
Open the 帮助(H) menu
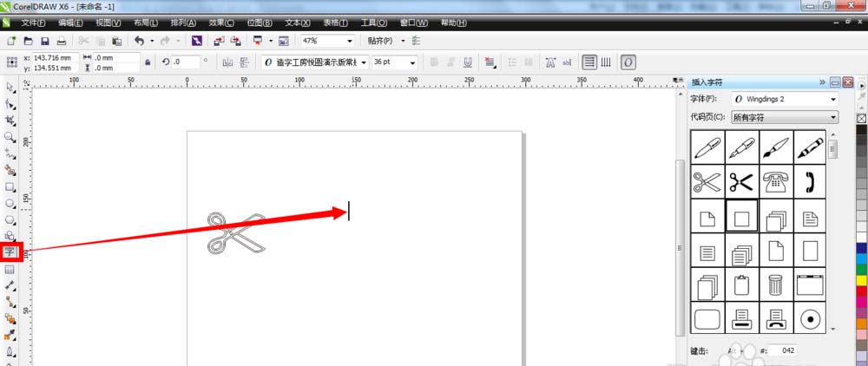(453, 23)
